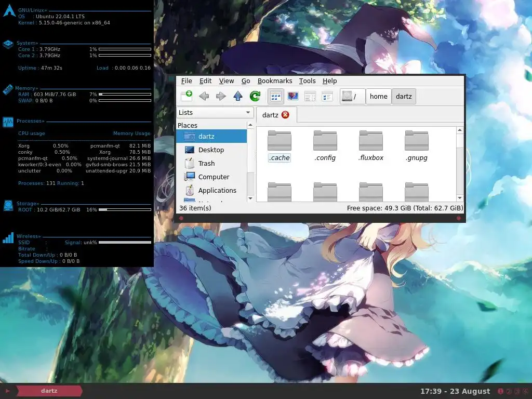532x399 pixels.
Task: Reload the folder with the green refresh icon
Action: [255, 96]
